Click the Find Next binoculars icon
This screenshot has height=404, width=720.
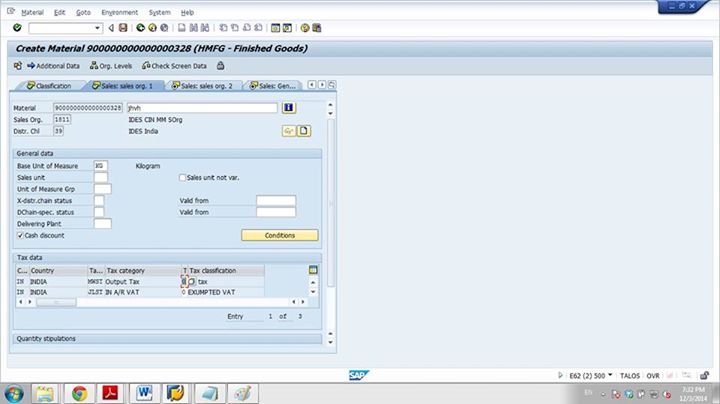205,28
